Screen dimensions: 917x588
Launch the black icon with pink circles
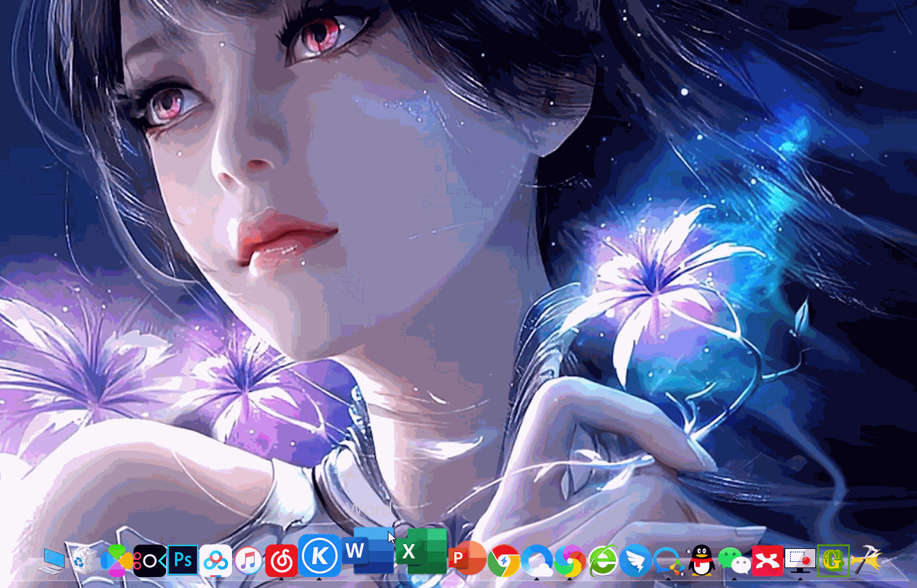click(x=150, y=561)
